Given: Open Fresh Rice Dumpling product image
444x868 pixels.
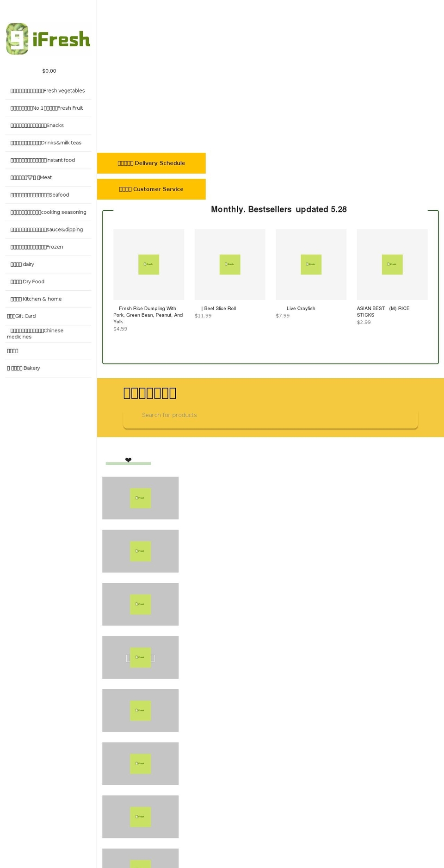Looking at the screenshot, I should coord(149,264).
